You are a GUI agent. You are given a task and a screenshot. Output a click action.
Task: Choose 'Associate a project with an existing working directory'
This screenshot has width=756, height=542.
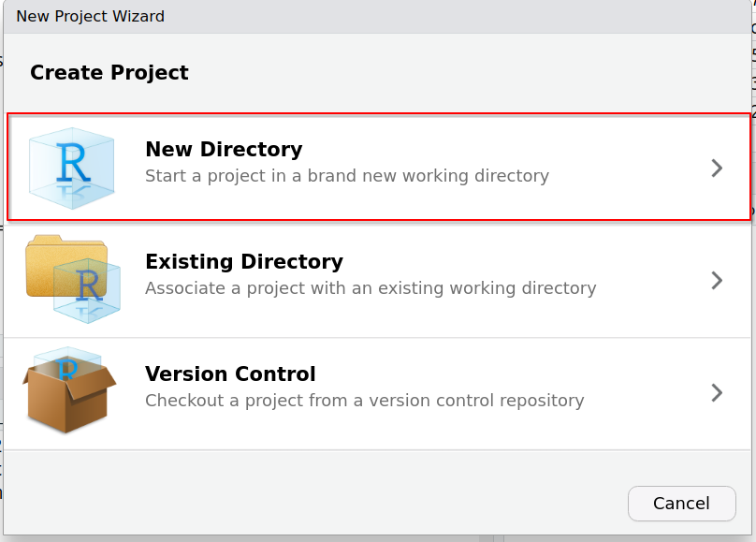tap(371, 288)
